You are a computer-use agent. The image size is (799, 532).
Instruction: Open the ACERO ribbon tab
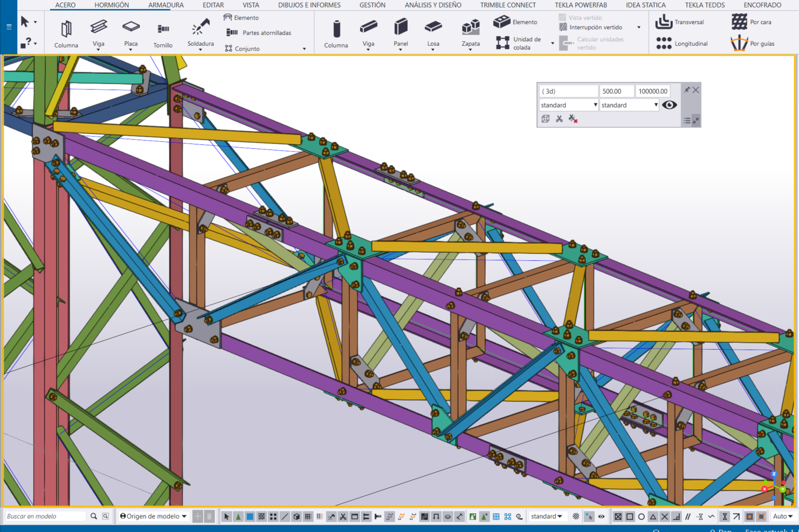[65, 5]
